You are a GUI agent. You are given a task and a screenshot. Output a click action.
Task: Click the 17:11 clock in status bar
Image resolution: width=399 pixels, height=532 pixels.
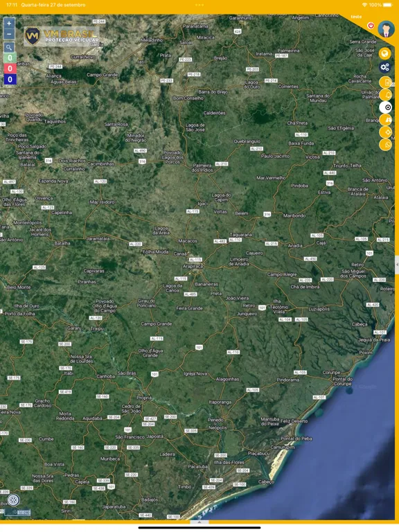[x=12, y=5]
